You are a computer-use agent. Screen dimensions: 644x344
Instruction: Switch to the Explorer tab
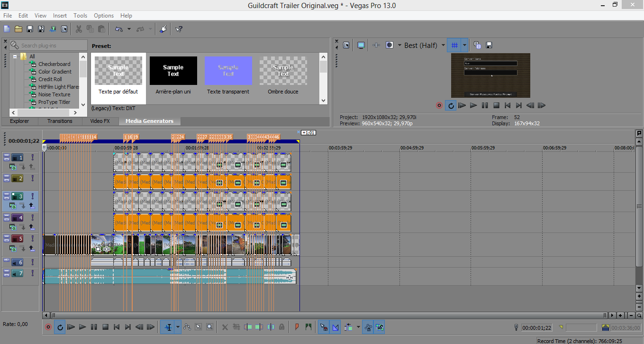click(x=19, y=121)
